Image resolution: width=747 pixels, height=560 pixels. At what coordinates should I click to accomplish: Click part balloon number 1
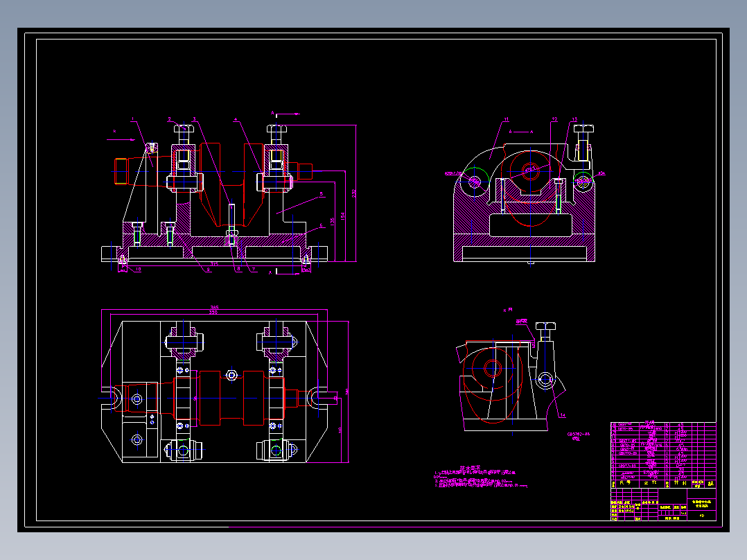pyautogui.click(x=133, y=119)
